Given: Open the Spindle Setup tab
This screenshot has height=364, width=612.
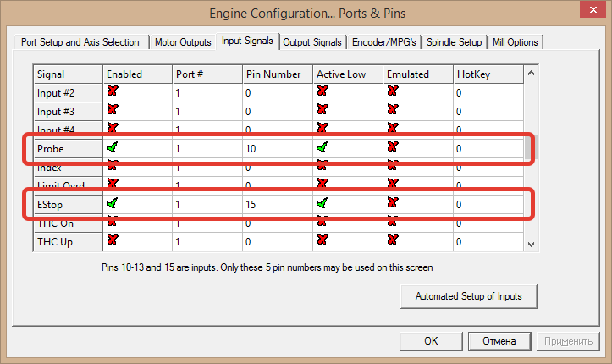Looking at the screenshot, I should pos(455,42).
